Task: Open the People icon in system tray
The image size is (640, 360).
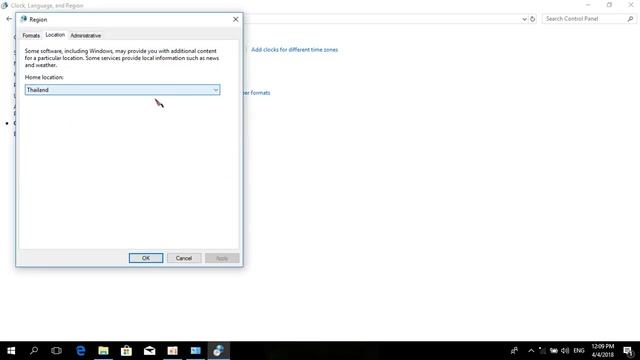Action: tap(514, 351)
